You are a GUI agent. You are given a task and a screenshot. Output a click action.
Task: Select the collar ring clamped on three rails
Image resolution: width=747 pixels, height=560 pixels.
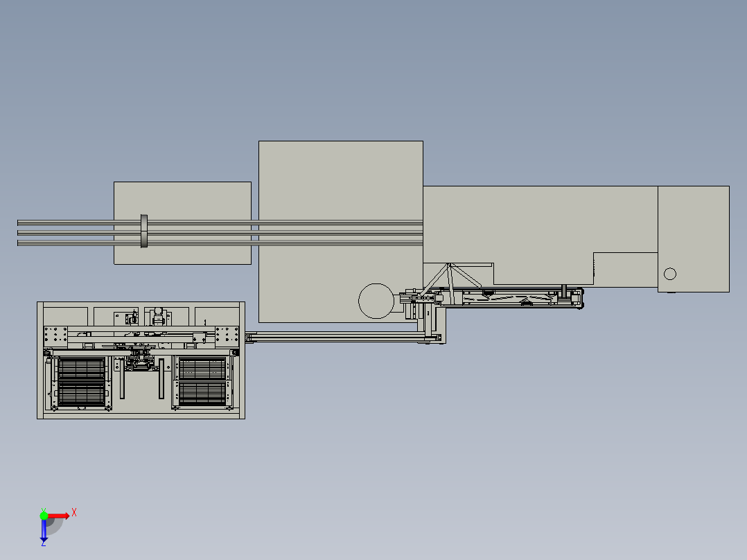[144, 231]
